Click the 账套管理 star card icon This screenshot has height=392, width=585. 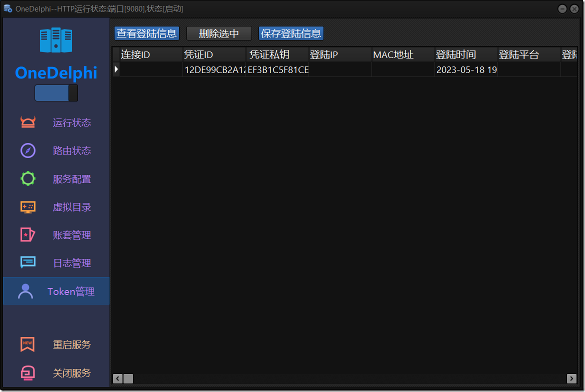(x=28, y=235)
